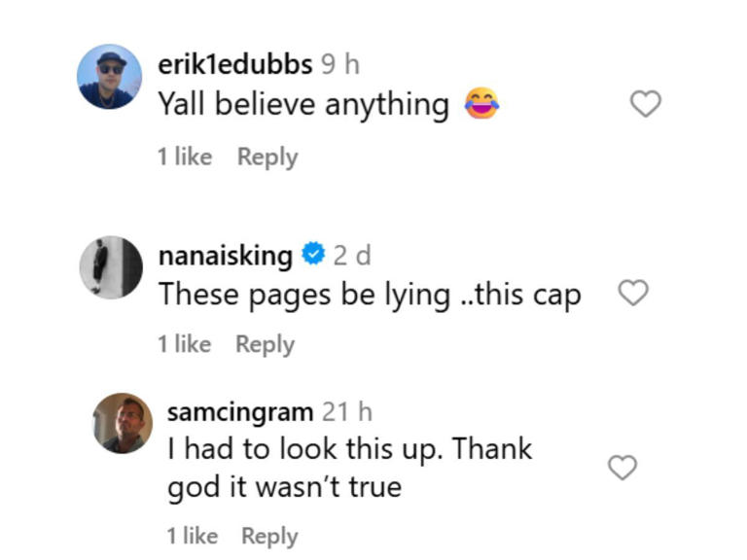The height and width of the screenshot is (560, 747).
Task: Go to the samcingram username link
Action: pyautogui.click(x=240, y=411)
